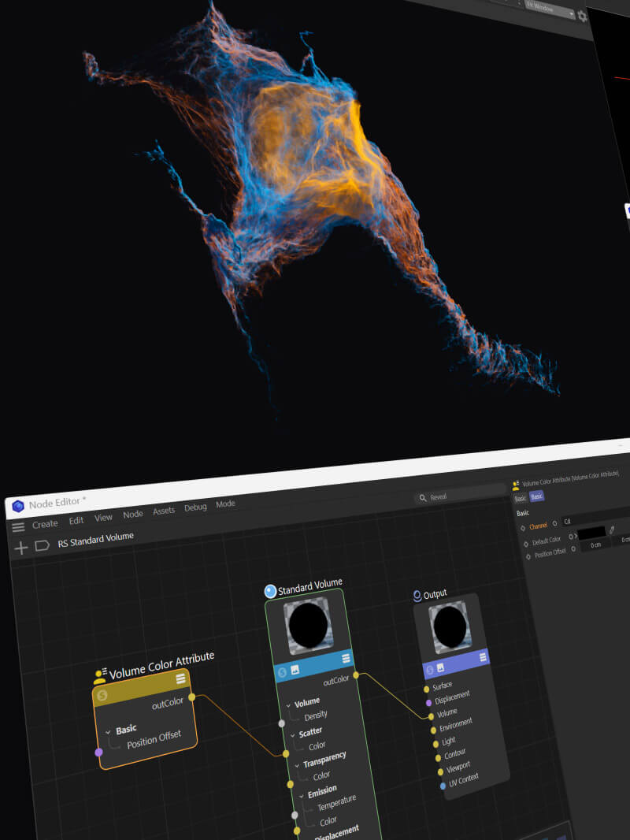Click the Temperature label under Emission
Viewport: 630px width, 840px height.
point(337,803)
